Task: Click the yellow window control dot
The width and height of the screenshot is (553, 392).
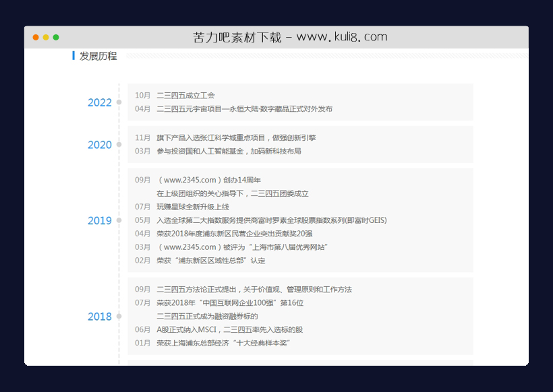Action: coord(46,37)
